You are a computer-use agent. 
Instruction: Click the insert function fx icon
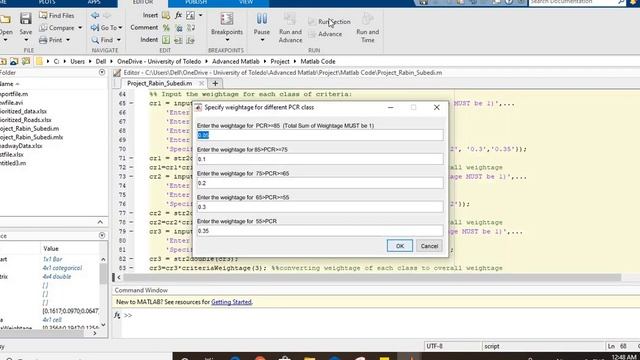pyautogui.click(x=178, y=16)
